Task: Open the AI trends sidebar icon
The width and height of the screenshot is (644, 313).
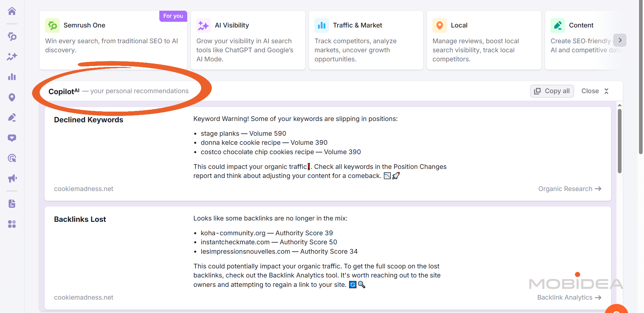Action: pyautogui.click(x=12, y=57)
